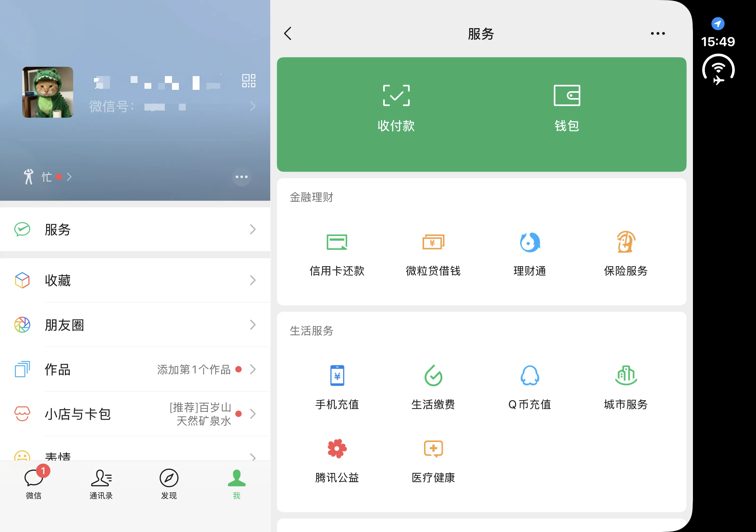Switch to 发现 discover tab
The width and height of the screenshot is (756, 532).
point(169,484)
